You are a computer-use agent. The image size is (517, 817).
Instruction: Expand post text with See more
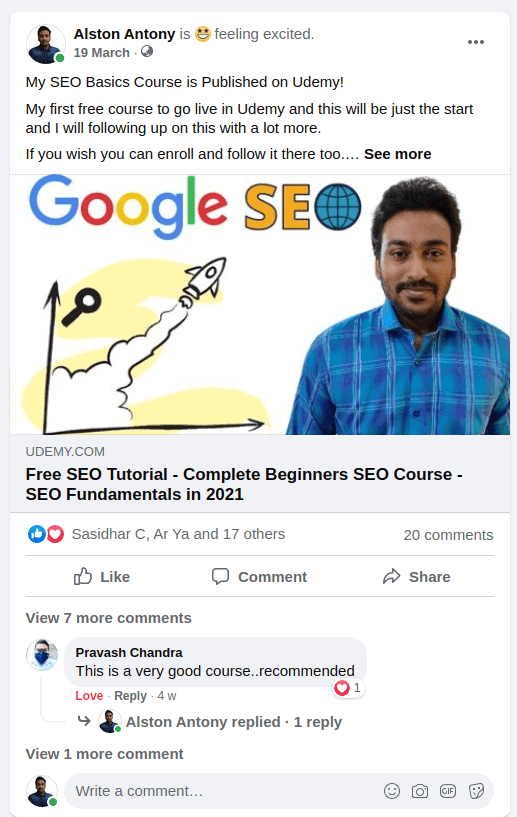[398, 154]
